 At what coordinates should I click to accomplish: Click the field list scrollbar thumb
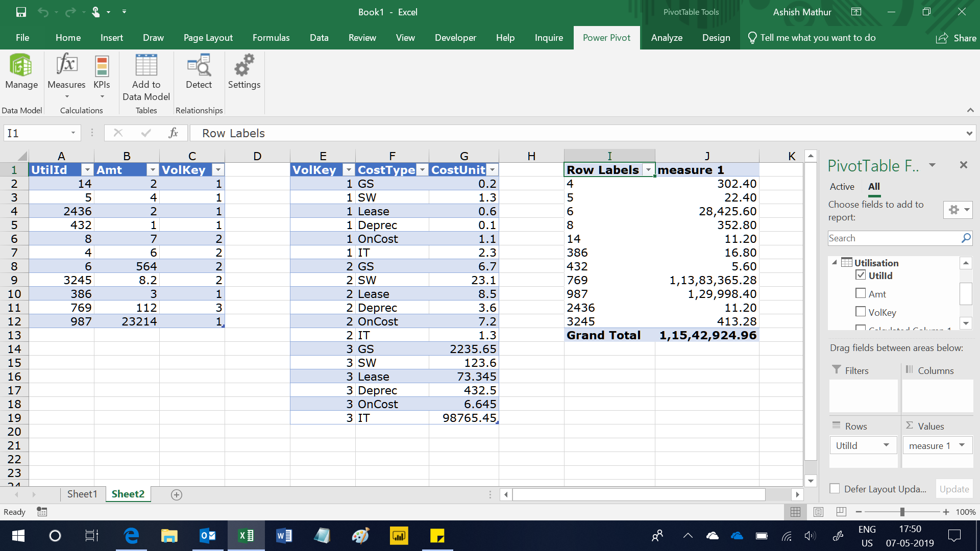[965, 293]
